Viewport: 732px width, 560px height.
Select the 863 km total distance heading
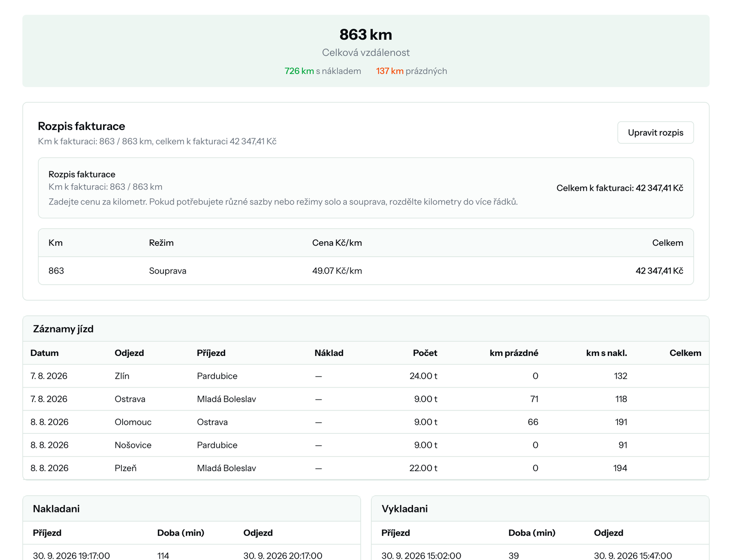[x=366, y=35]
